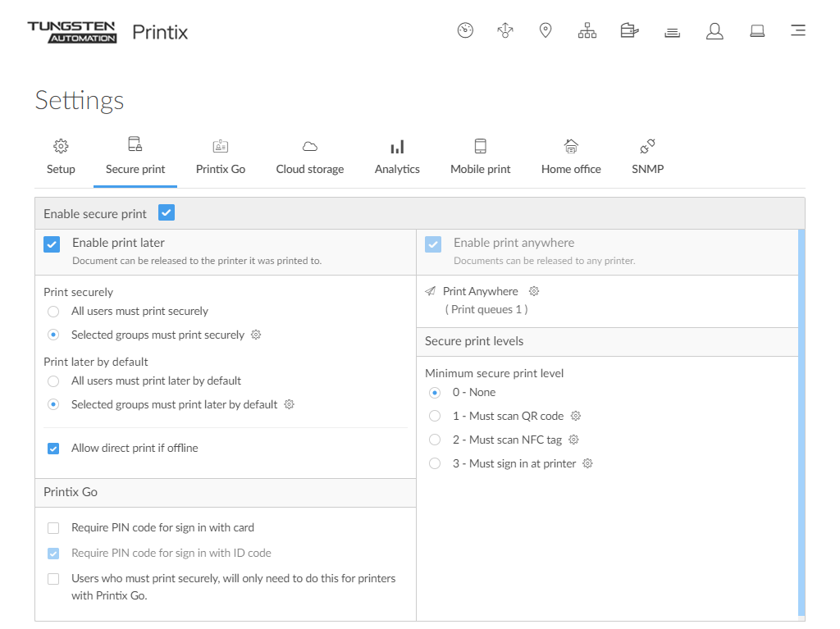Screen dimensions: 840x629
Task: Open the Dashboard gauge icon
Action: 465,31
